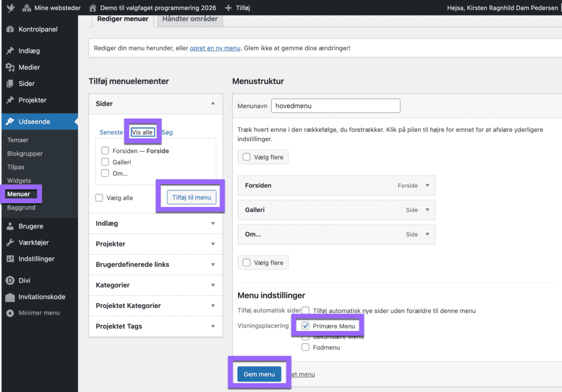Screen dimensions: 562x392
Task: Click the Minimer menu collapse icon
Action: coord(10,313)
